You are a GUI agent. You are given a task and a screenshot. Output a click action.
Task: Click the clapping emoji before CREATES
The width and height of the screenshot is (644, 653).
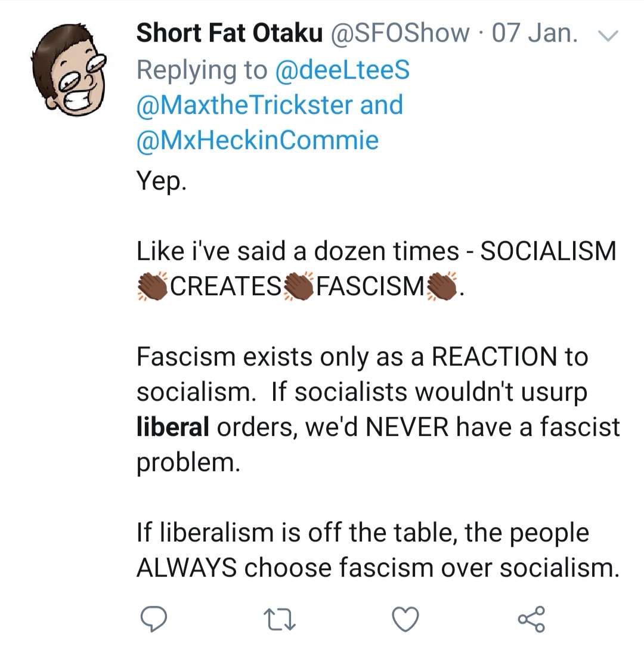point(153,286)
